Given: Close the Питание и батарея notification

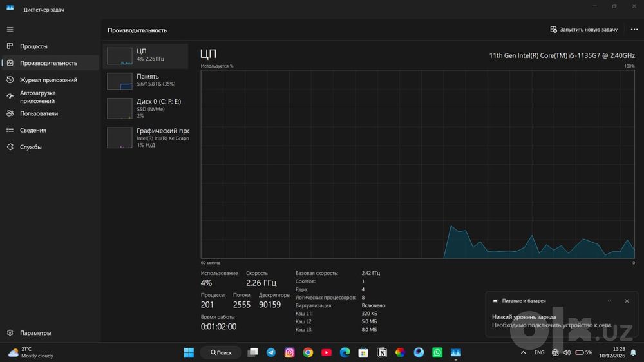Looking at the screenshot, I should point(627,301).
